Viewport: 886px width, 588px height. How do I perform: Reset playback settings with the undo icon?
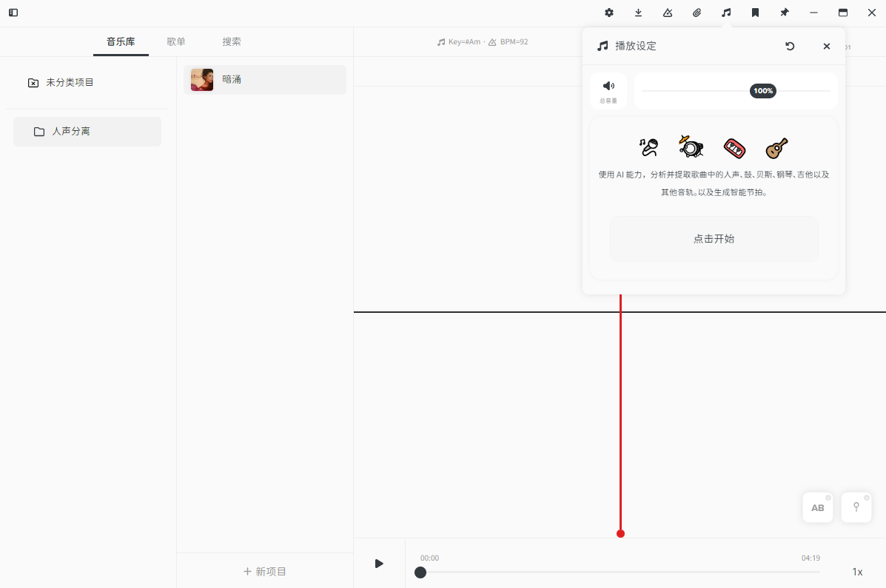click(790, 46)
